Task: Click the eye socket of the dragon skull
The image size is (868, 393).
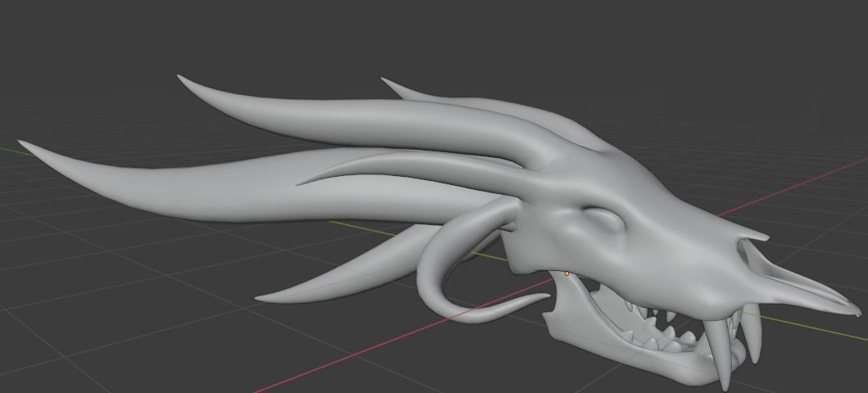Action: point(604,219)
